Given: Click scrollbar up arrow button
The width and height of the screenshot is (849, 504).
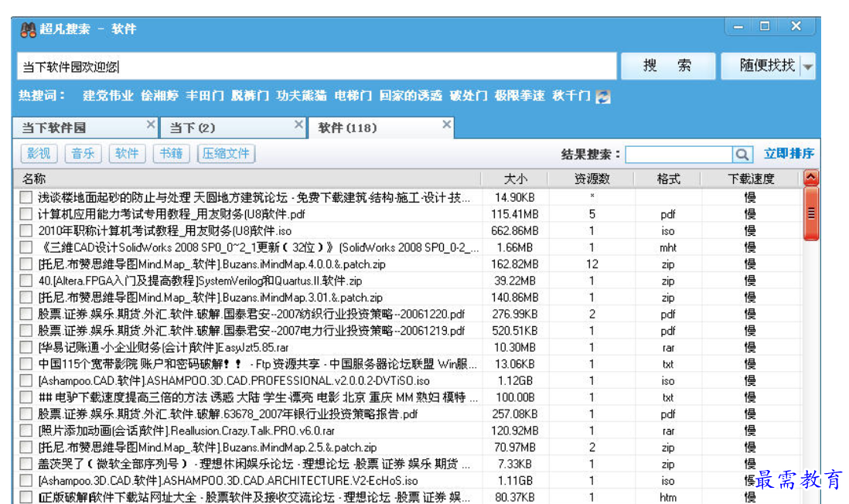Looking at the screenshot, I should 810,178.
